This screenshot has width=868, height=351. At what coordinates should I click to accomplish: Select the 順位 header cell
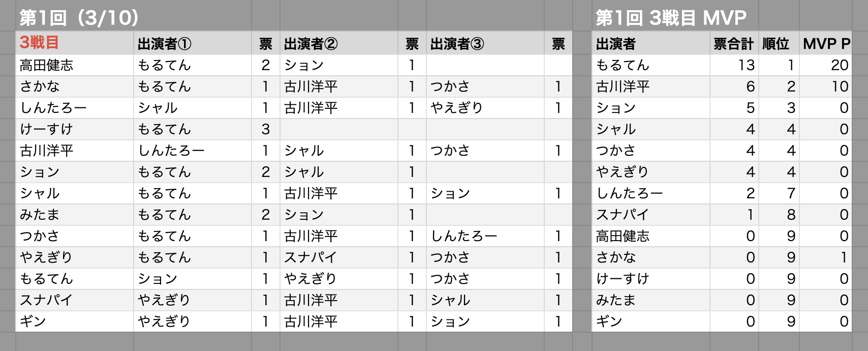[776, 44]
